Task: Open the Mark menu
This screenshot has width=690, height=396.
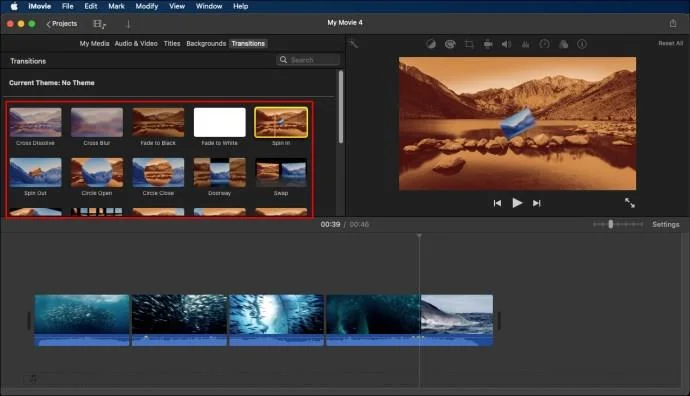Action: (116, 6)
